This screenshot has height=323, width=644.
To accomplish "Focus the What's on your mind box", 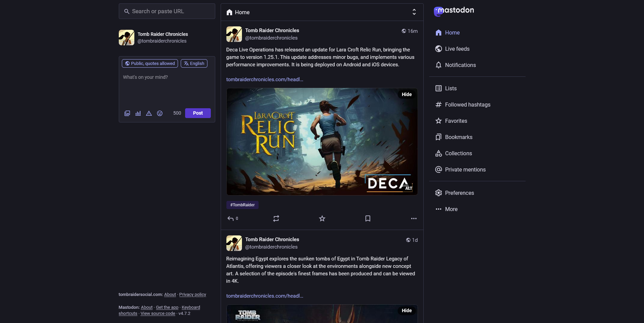I will 167,88.
